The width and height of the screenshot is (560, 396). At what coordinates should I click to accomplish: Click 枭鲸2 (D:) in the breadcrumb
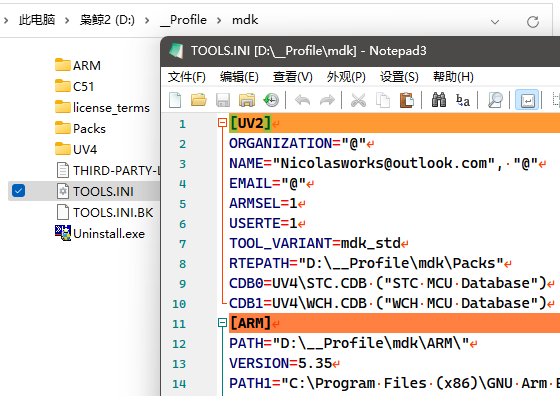click(x=107, y=20)
